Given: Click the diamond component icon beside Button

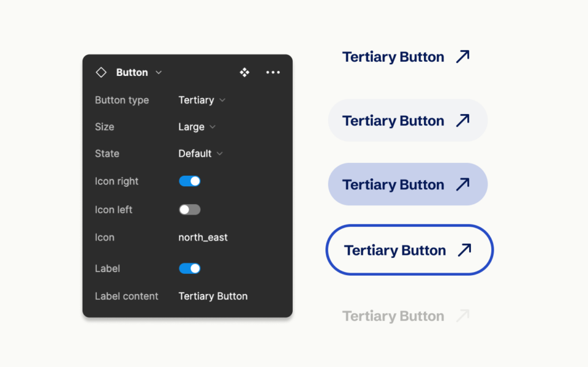Looking at the screenshot, I should tap(101, 72).
